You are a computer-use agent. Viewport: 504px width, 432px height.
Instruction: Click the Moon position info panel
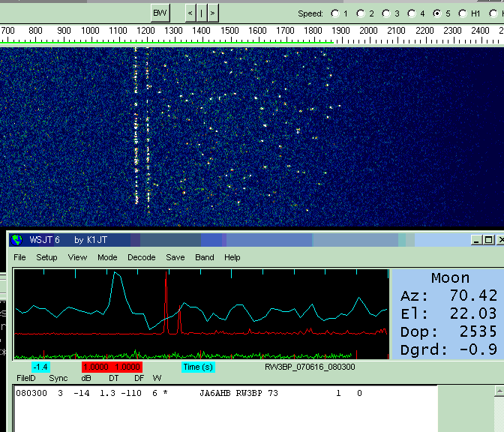coord(448,314)
